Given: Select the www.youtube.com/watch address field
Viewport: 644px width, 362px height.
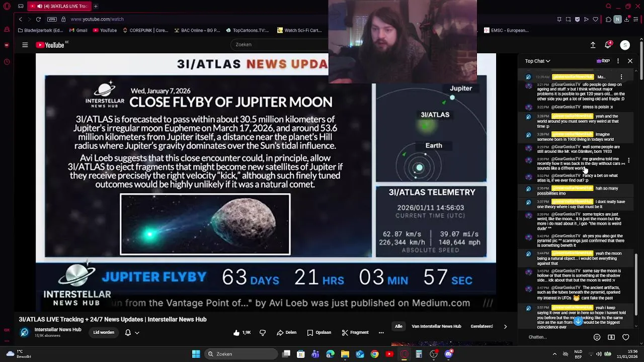Looking at the screenshot, I should pos(97,19).
